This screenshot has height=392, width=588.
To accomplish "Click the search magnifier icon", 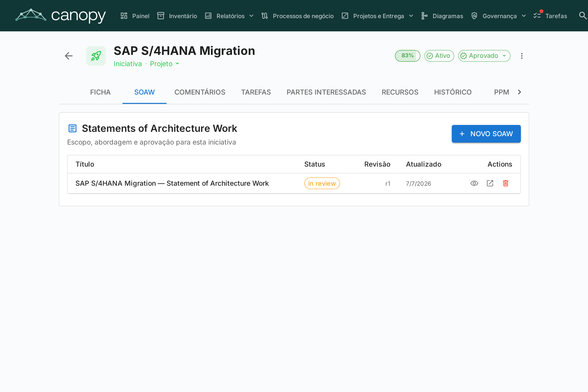I will [x=583, y=16].
